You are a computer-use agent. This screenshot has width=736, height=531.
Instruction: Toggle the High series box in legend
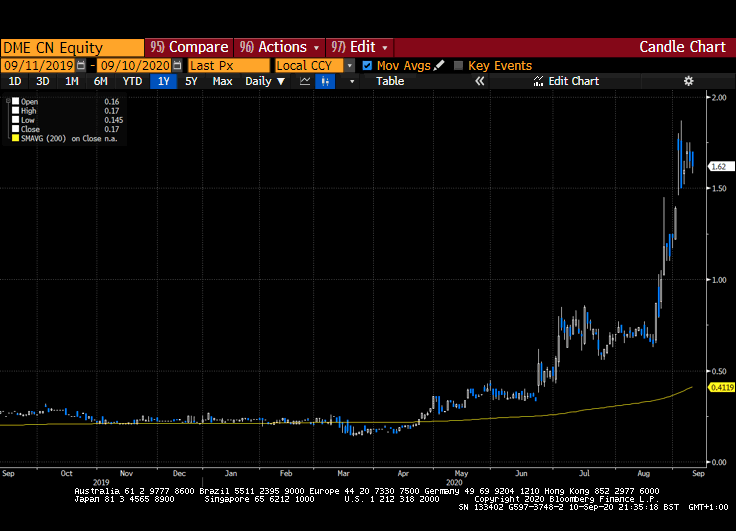pos(15,111)
